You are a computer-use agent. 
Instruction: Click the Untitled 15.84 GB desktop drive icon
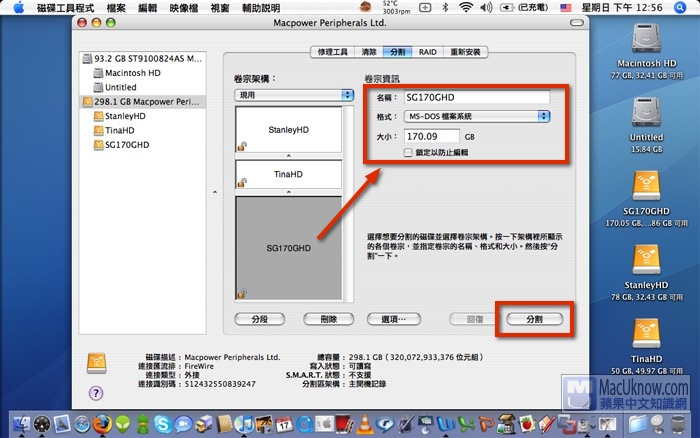point(646,113)
